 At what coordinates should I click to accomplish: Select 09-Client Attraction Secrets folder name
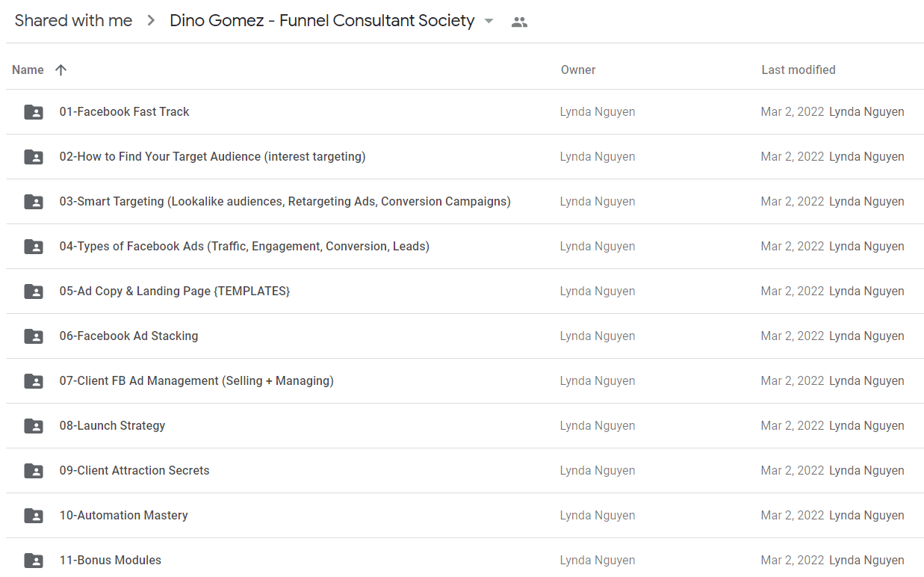(134, 470)
